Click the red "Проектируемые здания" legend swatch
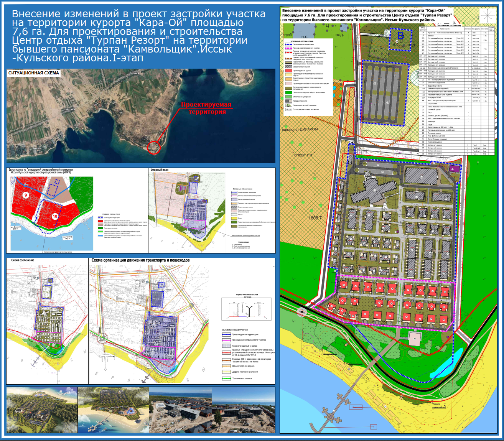Viewport: 504px width, 441px height. point(289,71)
